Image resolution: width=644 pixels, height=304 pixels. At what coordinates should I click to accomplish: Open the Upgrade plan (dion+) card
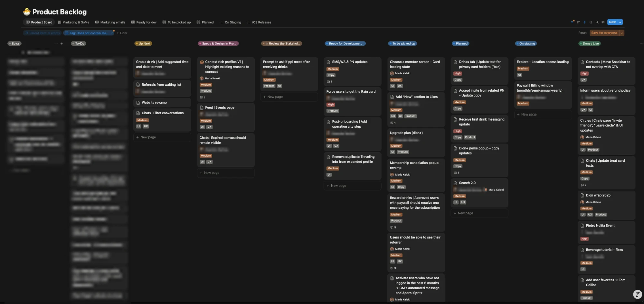416,143
